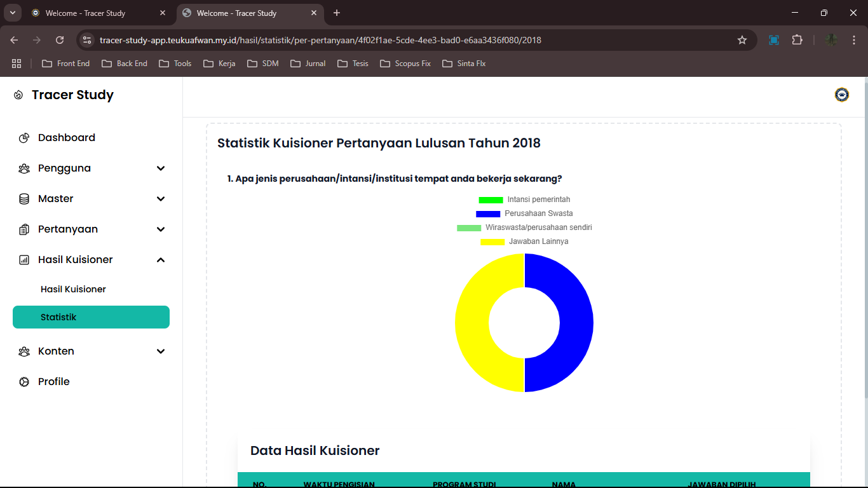The width and height of the screenshot is (868, 488).
Task: Open the Hasil Kuisioner submenu link
Action: [73, 289]
